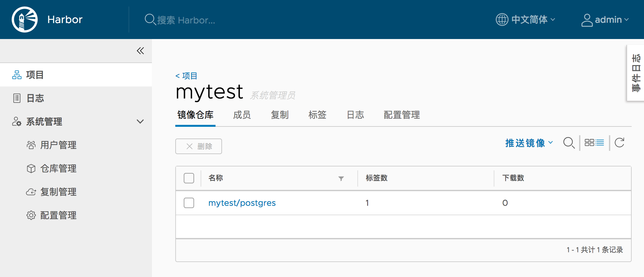644x277 pixels.
Task: Click the Harbor title text
Action: point(65,20)
